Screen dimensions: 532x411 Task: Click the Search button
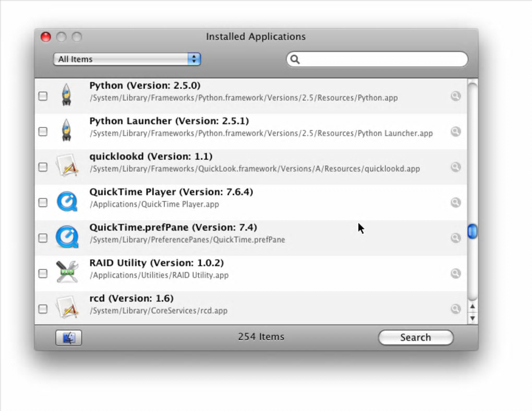[416, 337]
